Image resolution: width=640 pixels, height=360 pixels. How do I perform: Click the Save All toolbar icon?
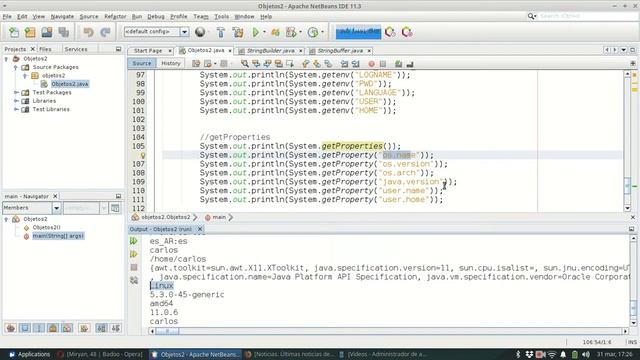point(64,32)
